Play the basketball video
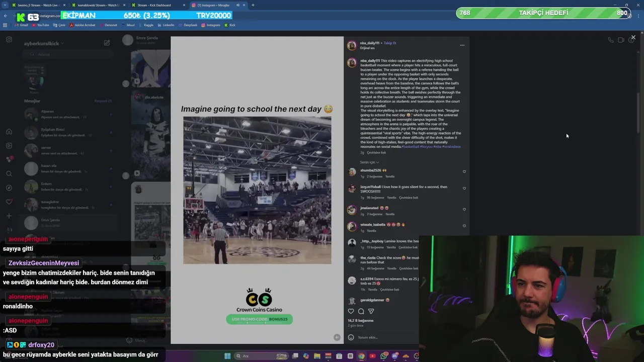Image resolution: width=644 pixels, height=362 pixels. tap(257, 191)
